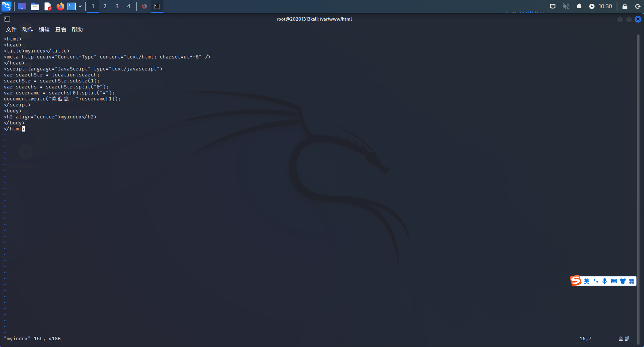The width and height of the screenshot is (644, 347).
Task: Expand the terminal launcher dropdown arrow
Action: click(x=80, y=6)
